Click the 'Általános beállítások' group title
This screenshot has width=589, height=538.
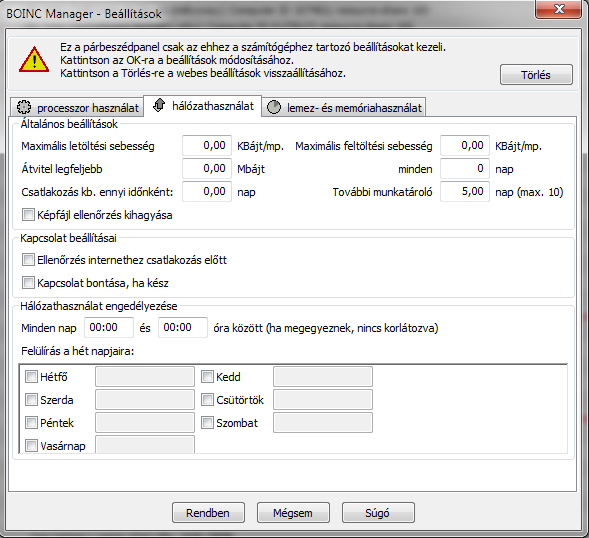pos(69,124)
